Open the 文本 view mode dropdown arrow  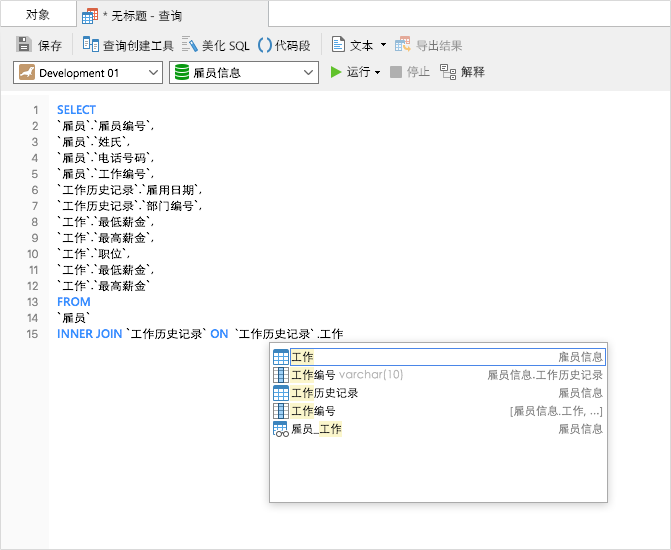383,45
